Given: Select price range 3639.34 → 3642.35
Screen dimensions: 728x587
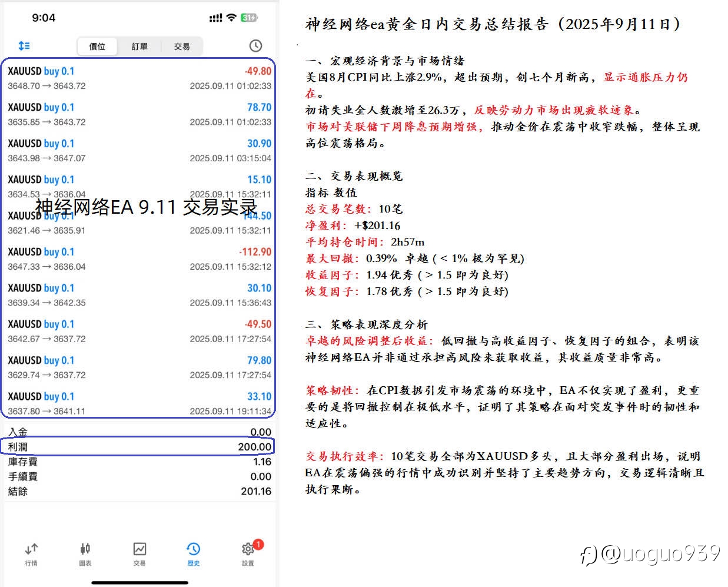Looking at the screenshot, I should [46, 303].
